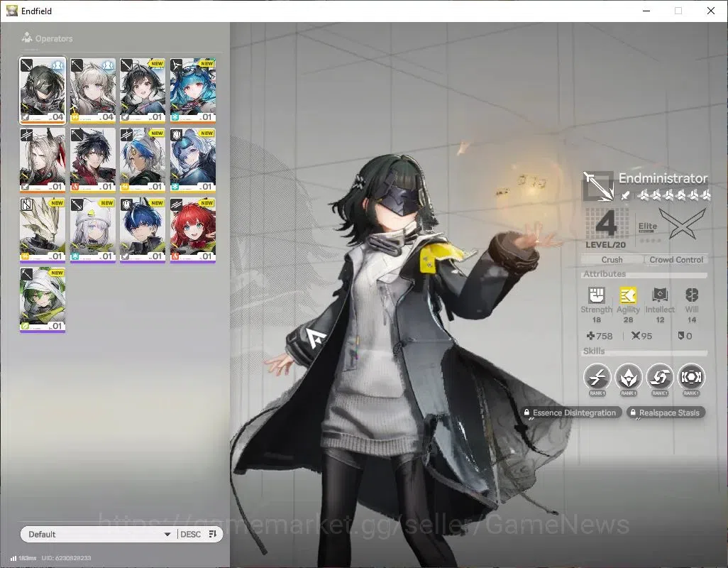Viewport: 728px width, 568px height.
Task: Click the Endministrator name title
Action: pyautogui.click(x=663, y=178)
